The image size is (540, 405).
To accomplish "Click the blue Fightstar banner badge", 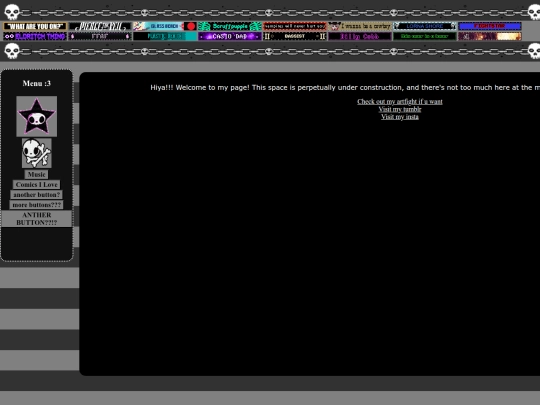I will [x=490, y=26].
